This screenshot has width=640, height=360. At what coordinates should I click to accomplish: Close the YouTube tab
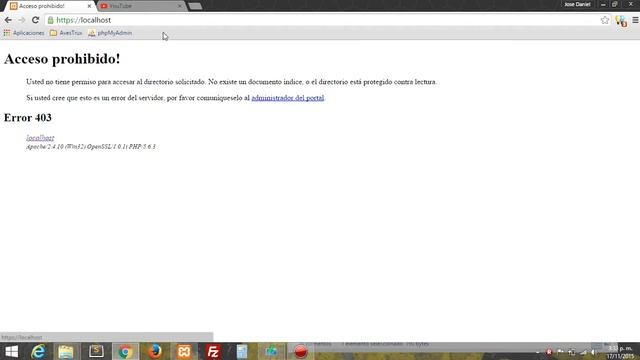[x=180, y=6]
